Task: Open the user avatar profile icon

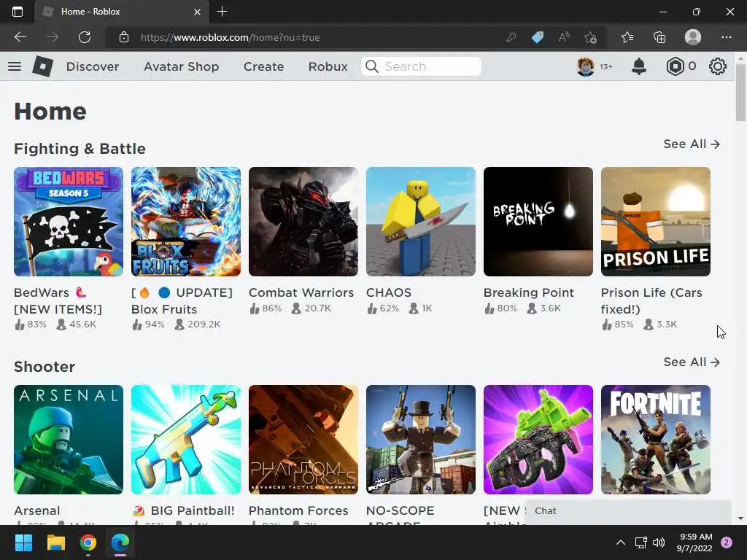Action: click(x=586, y=66)
